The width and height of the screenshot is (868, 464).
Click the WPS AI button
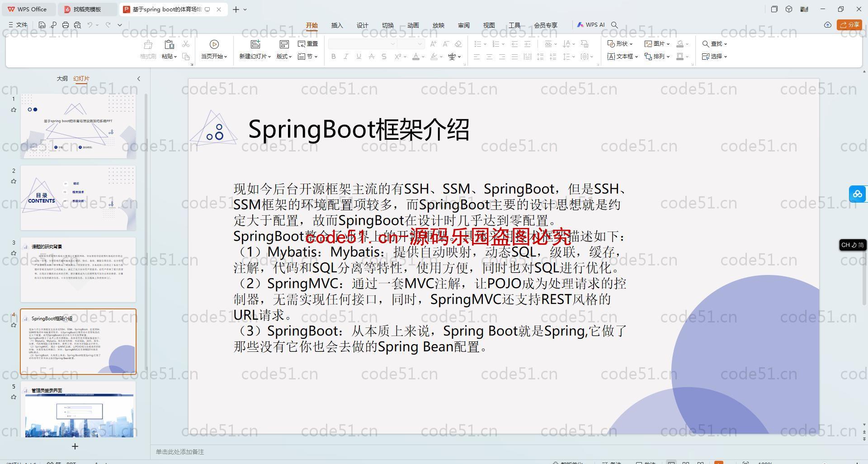tap(591, 25)
